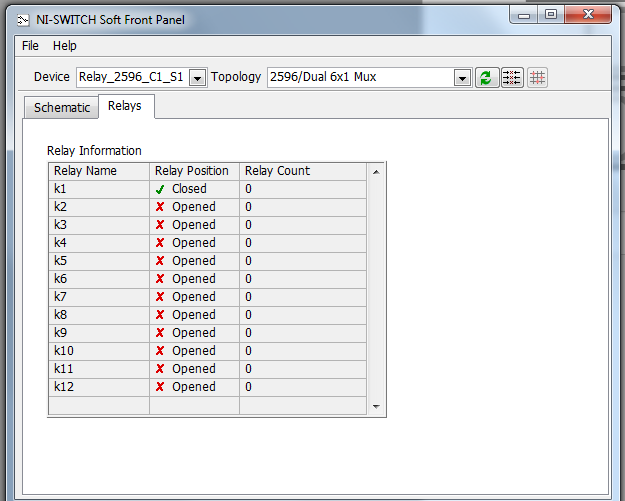Image resolution: width=625 pixels, height=501 pixels.
Task: Minimize the NI-SWITCH Soft Front Panel window
Action: coord(524,15)
